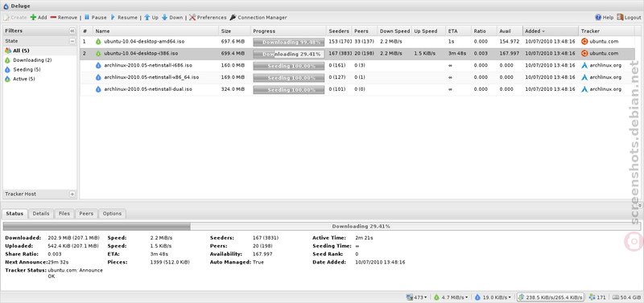Move torrent Up in queue
Screen dimensions: 644x303
click(x=151, y=18)
